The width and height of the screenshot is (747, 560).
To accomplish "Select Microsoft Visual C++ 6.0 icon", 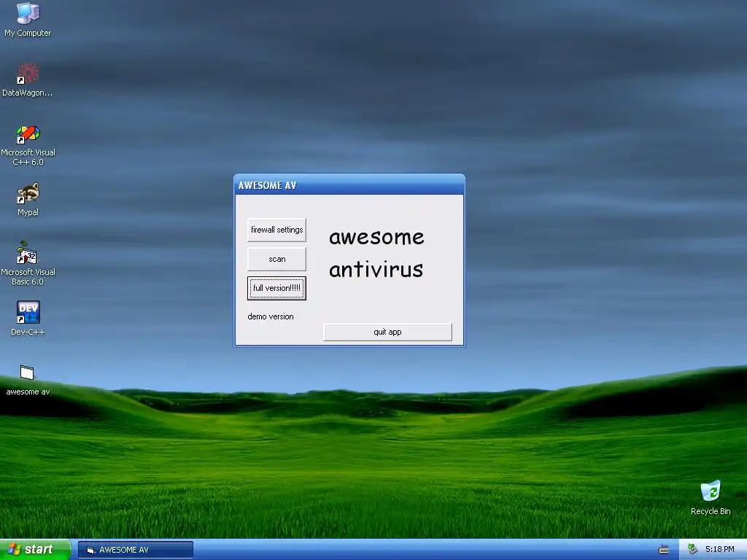I will coord(28,145).
